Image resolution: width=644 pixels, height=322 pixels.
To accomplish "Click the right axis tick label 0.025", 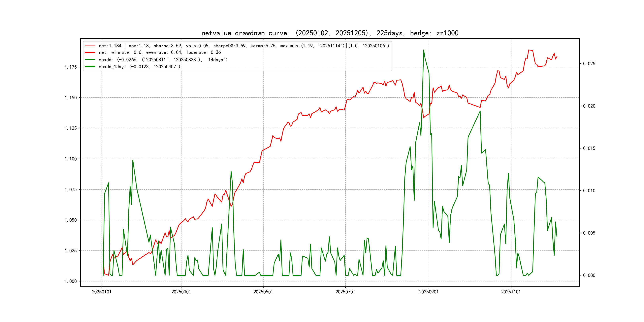I will (x=589, y=64).
